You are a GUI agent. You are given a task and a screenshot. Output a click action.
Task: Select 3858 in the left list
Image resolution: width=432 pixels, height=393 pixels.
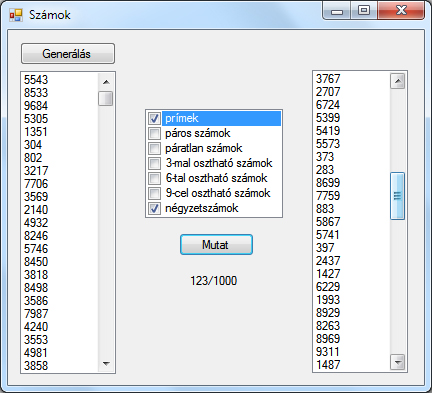pos(59,366)
